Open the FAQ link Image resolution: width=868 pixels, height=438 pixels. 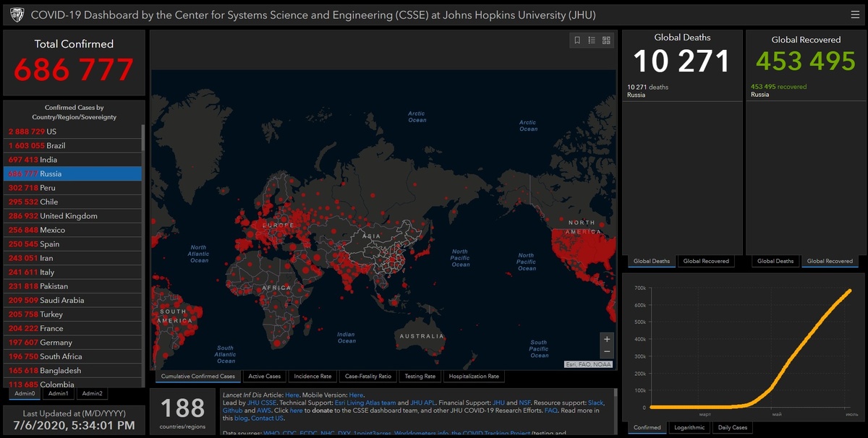coord(551,411)
